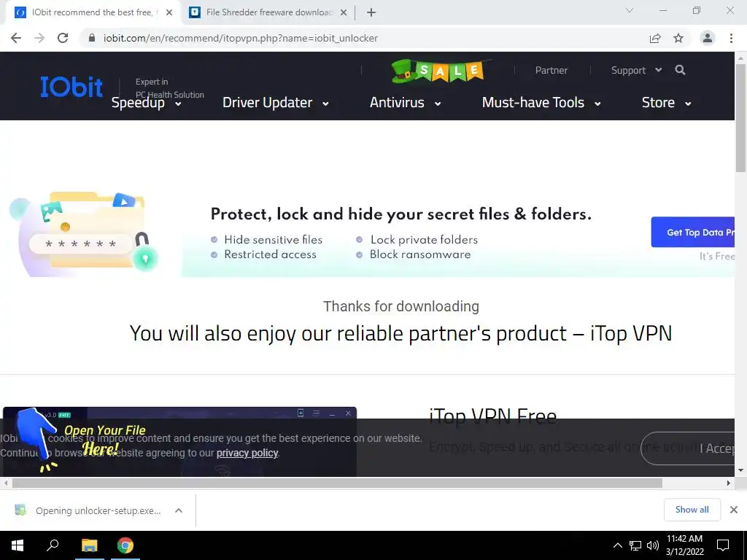Viewport: 747px width, 560px height.
Task: Click the 'Thanks for downloading' text
Action: (x=401, y=306)
